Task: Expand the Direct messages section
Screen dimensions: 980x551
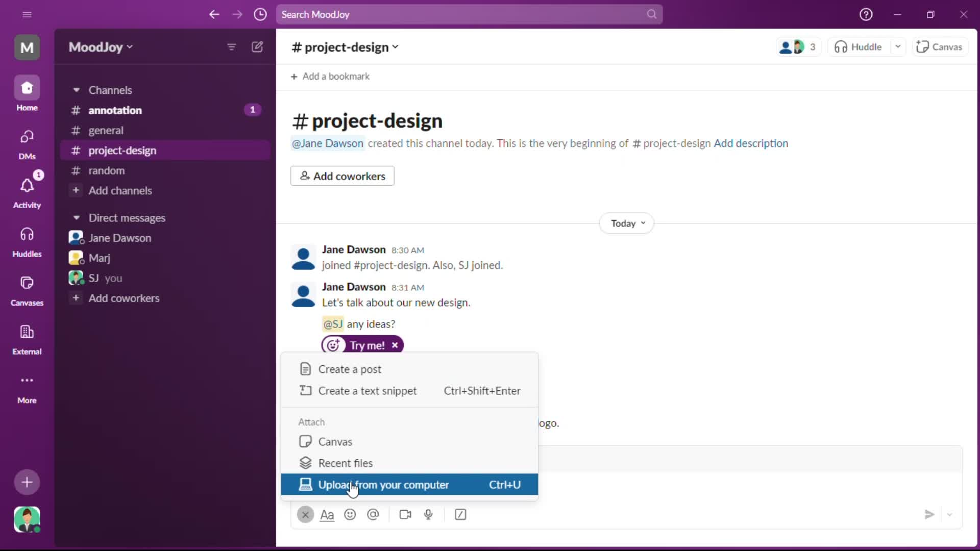Action: point(76,217)
